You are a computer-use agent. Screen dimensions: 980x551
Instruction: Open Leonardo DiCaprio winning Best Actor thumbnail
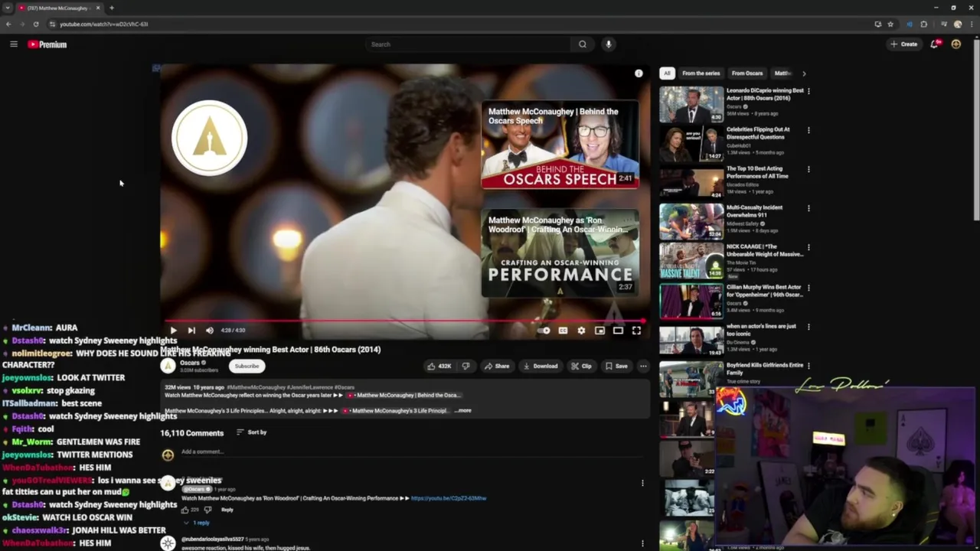pos(691,103)
